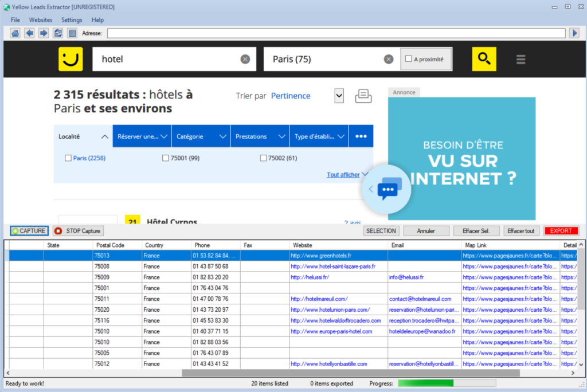Open the hamburger menu on the website
This screenshot has height=392, width=587.
point(521,59)
